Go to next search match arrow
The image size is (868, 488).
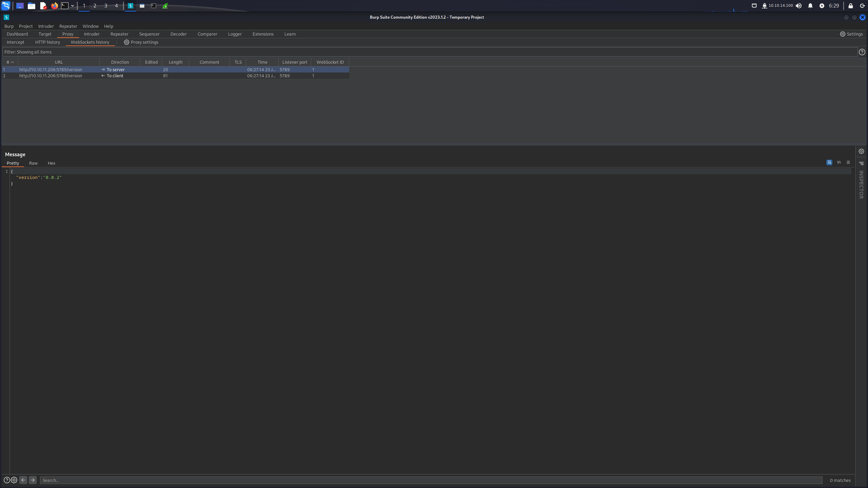[33, 480]
